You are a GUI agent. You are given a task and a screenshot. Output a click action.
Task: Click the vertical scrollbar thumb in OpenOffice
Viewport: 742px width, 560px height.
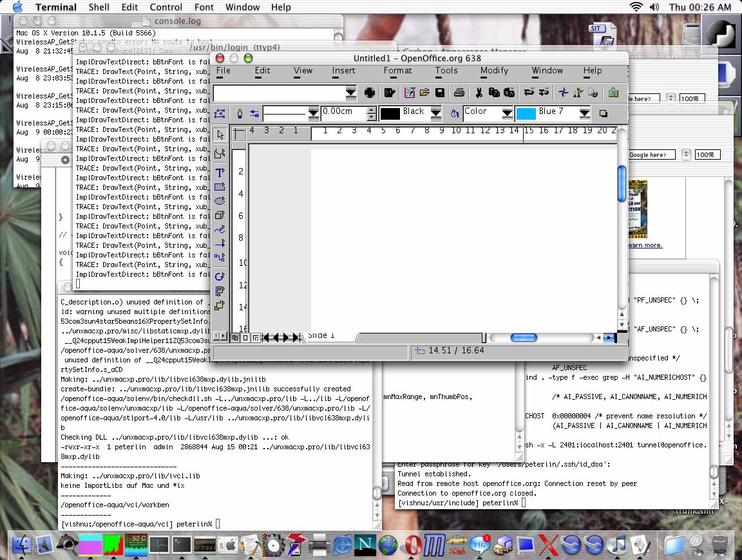point(622,183)
